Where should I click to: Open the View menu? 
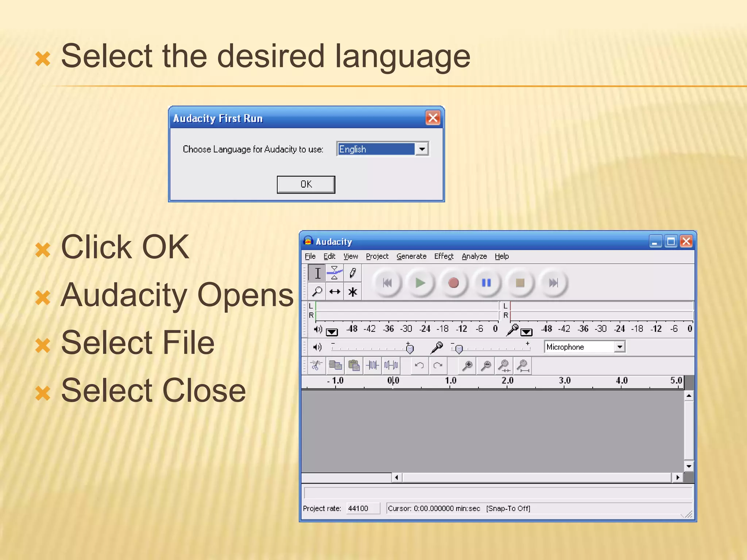click(x=351, y=256)
